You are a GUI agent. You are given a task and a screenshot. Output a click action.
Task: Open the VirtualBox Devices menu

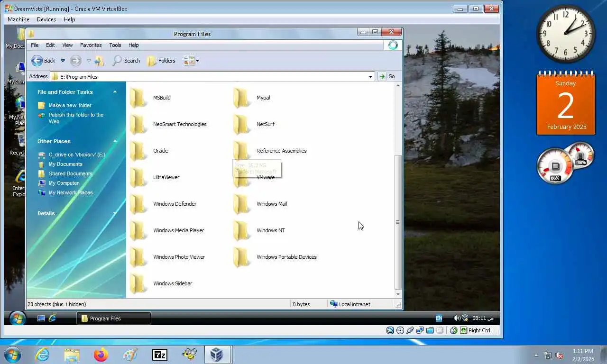46,19
